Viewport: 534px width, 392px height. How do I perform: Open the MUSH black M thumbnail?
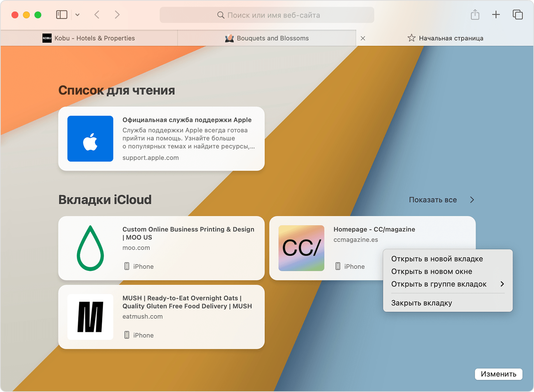pos(90,317)
